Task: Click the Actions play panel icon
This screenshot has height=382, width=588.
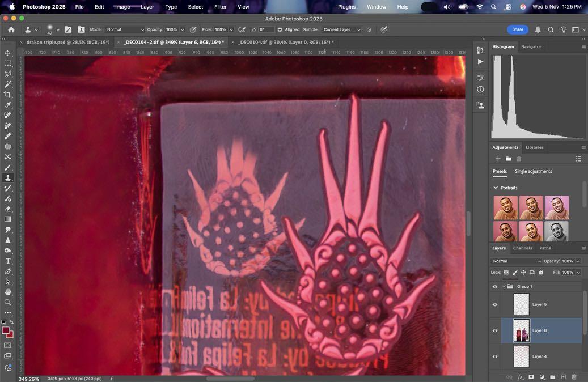Action: click(x=480, y=61)
